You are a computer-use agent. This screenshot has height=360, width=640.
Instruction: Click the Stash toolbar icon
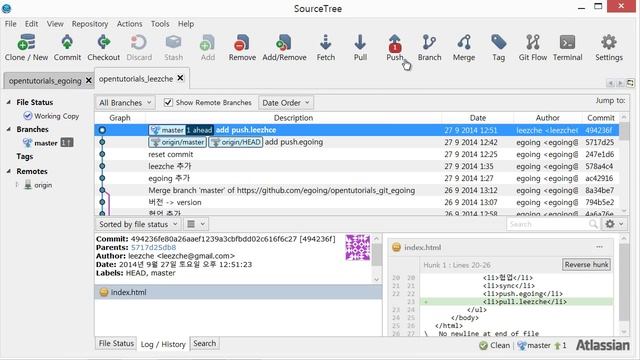(173, 42)
